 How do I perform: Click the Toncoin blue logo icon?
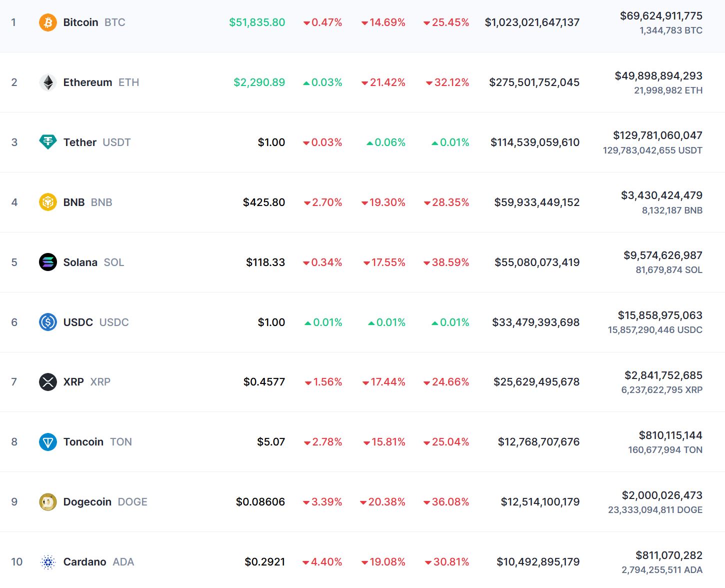coord(48,442)
